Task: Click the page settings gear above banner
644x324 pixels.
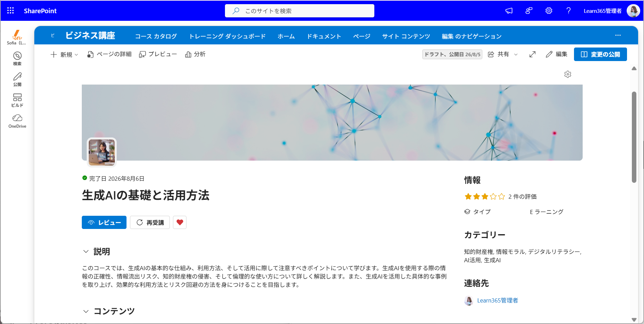Action: (x=568, y=74)
